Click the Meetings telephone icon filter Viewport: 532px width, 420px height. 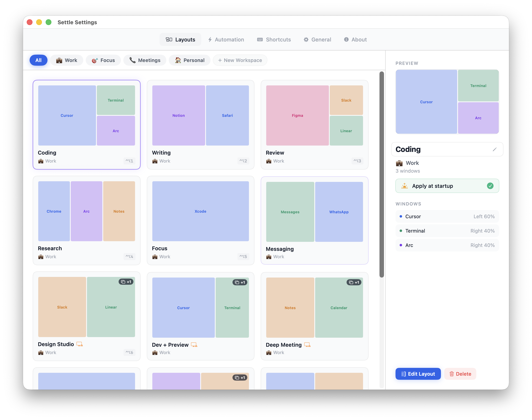[x=132, y=60]
